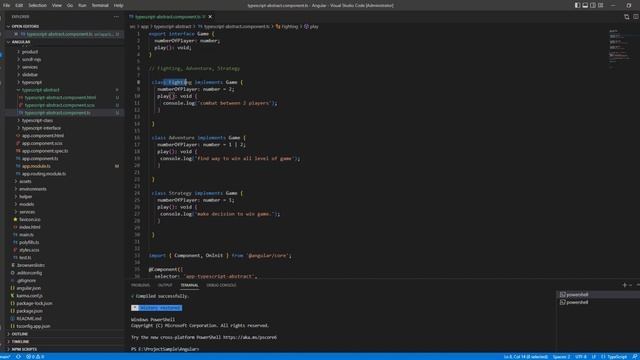Open main.ts file

click(x=26, y=235)
